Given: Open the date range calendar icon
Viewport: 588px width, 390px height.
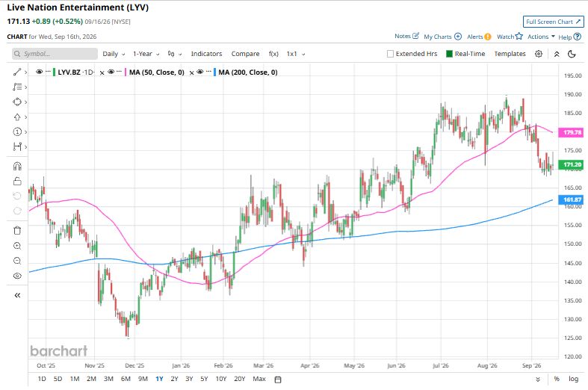Looking at the screenshot, I should coord(278,379).
